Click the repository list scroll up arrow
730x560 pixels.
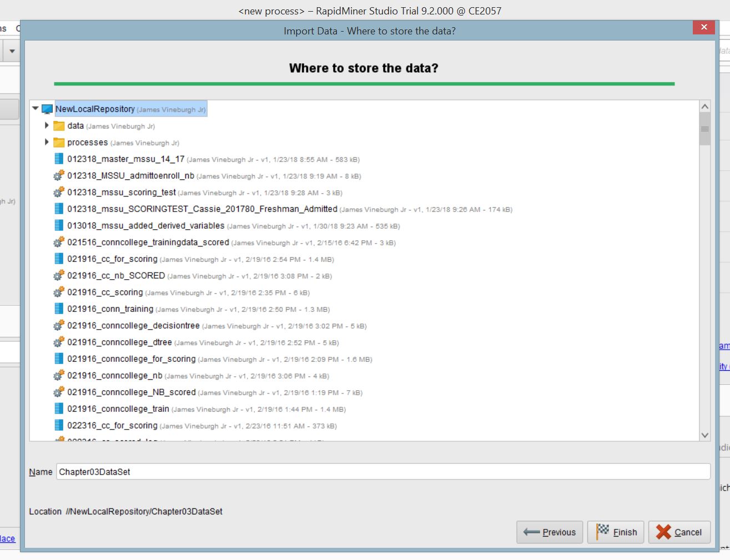click(x=705, y=107)
